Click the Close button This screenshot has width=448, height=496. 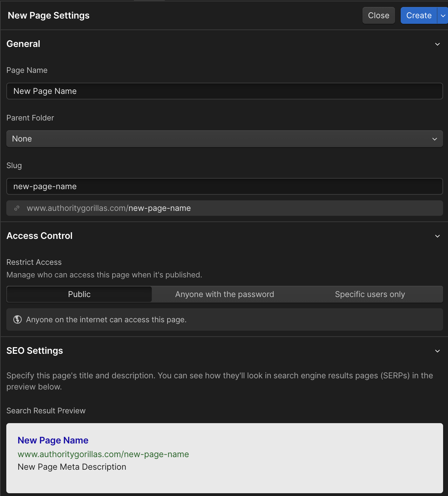click(x=379, y=16)
